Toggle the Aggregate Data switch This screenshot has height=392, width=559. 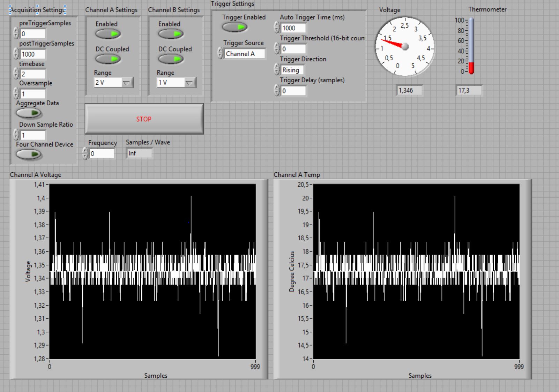tap(29, 113)
